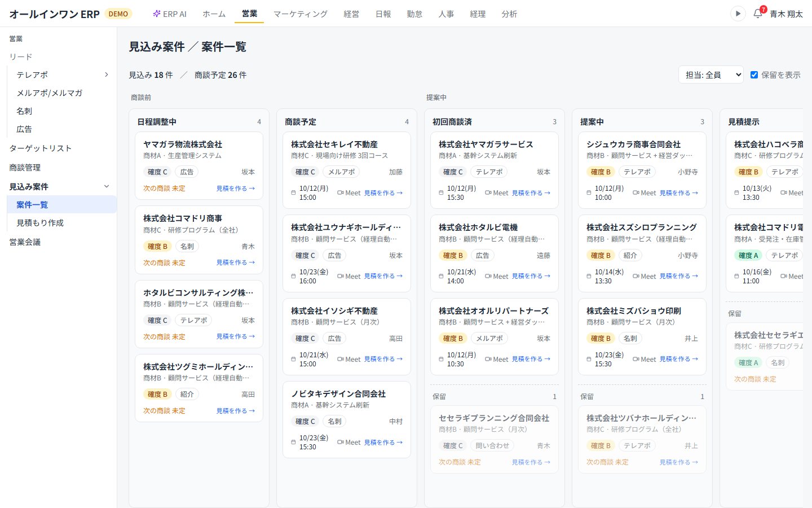Click calendar icon on シジュウカラ商事合同会社 card

click(x=589, y=193)
